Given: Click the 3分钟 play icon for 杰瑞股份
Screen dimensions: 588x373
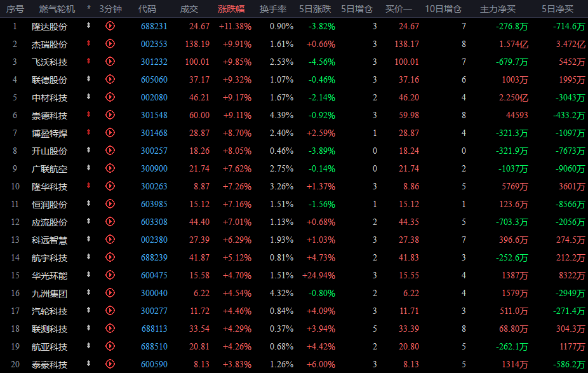Looking at the screenshot, I should pyautogui.click(x=110, y=44).
